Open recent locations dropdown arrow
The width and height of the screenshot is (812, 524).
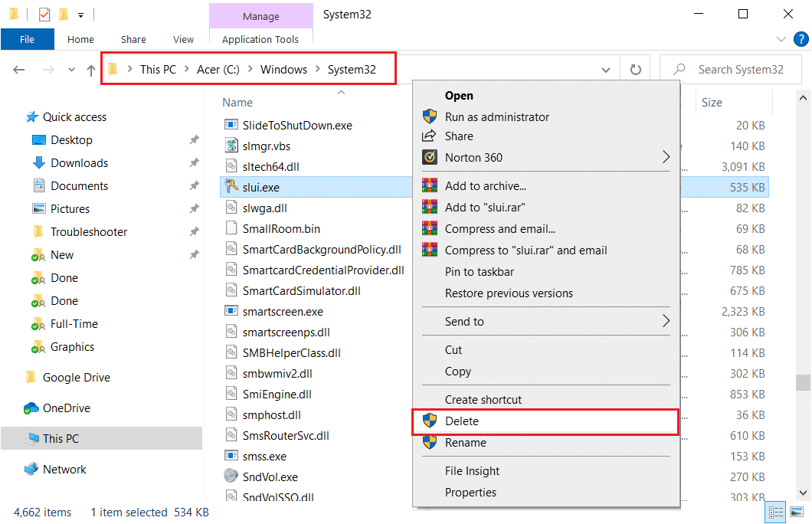tap(71, 70)
